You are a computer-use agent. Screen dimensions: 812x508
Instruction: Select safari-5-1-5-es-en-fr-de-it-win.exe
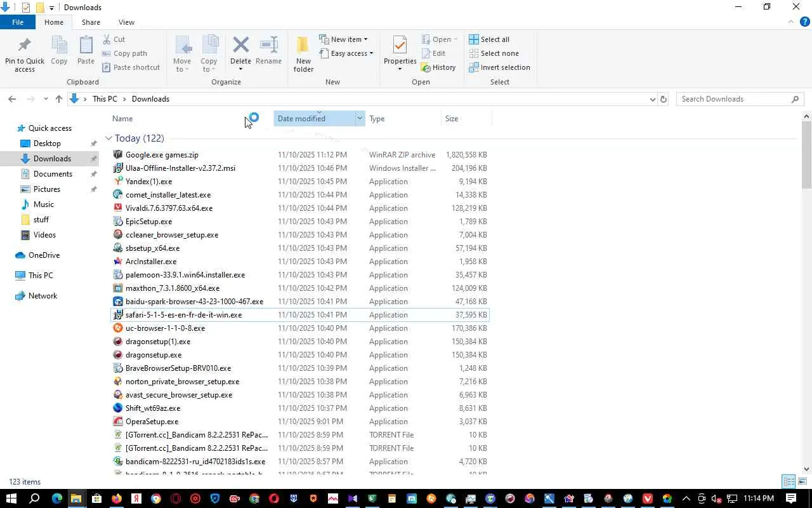point(299,315)
